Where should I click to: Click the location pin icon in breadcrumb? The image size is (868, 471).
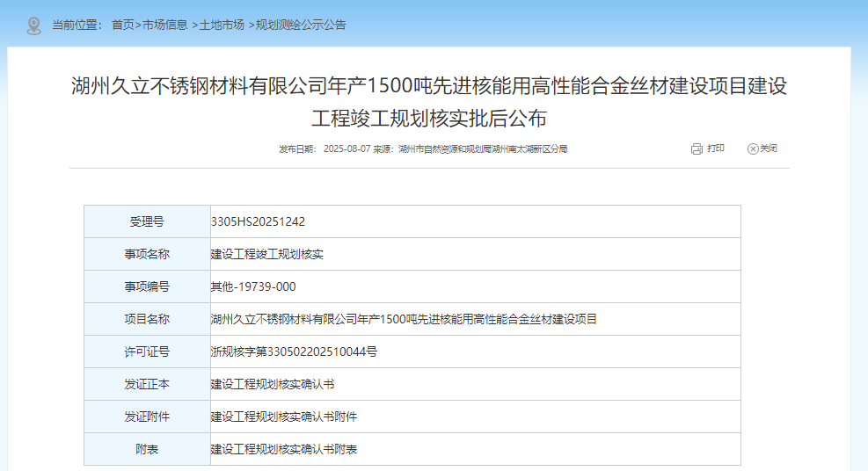(x=33, y=25)
